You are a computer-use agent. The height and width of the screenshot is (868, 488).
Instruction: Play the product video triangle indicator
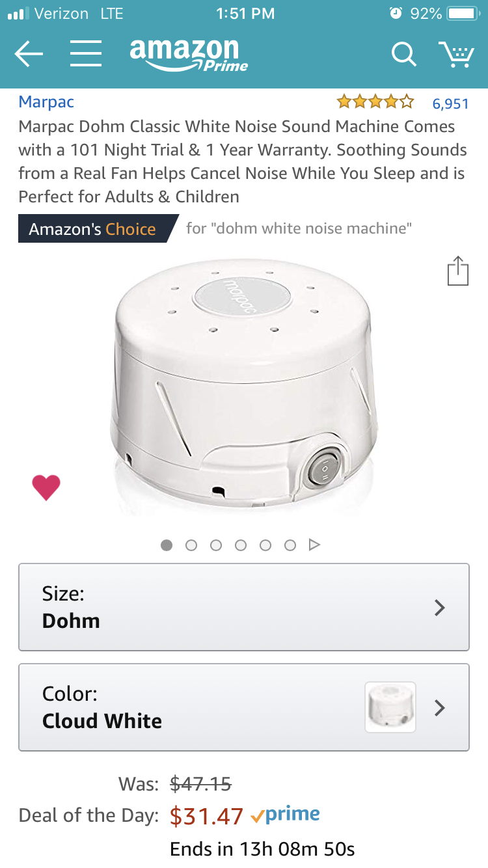coord(314,545)
